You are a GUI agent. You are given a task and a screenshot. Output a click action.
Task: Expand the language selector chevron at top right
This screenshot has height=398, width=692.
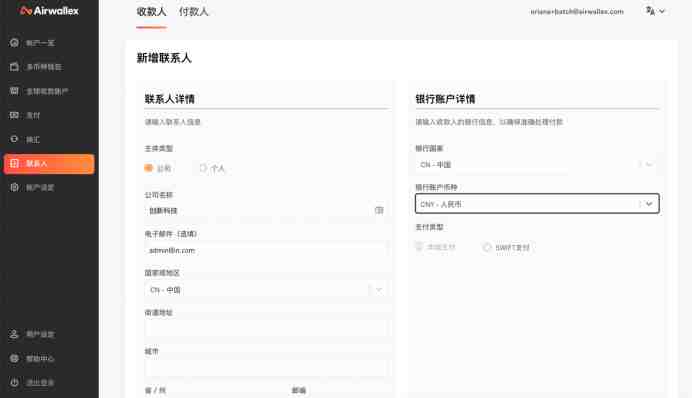pyautogui.click(x=662, y=11)
